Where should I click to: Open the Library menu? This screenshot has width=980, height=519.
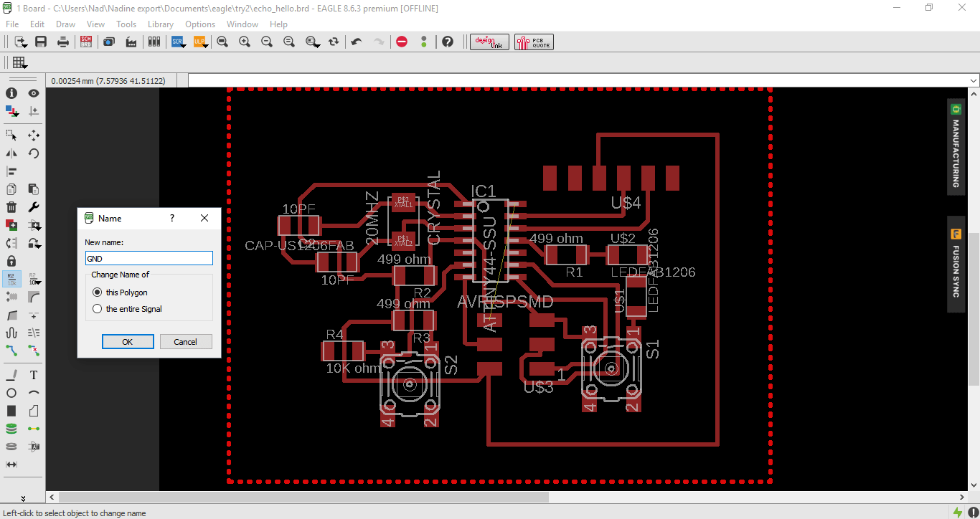(161, 24)
